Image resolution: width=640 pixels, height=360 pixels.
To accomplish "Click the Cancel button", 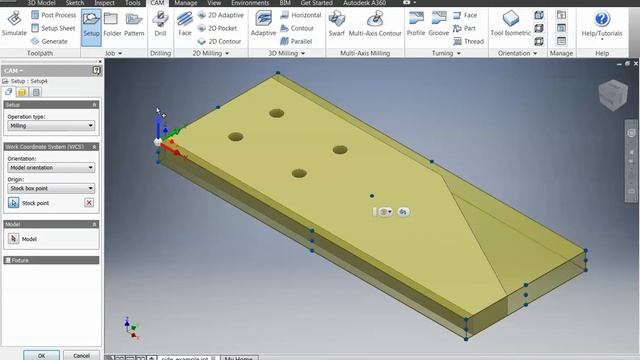I will [81, 355].
